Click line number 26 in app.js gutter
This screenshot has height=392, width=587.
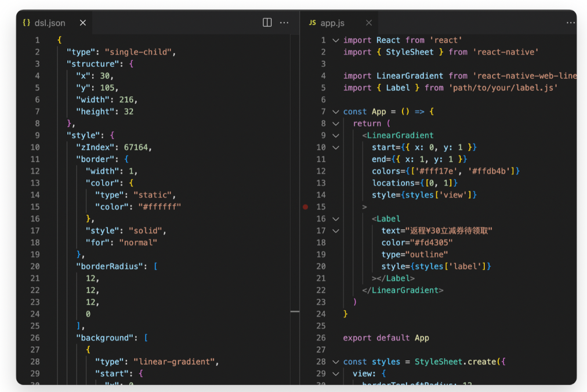[x=321, y=337]
